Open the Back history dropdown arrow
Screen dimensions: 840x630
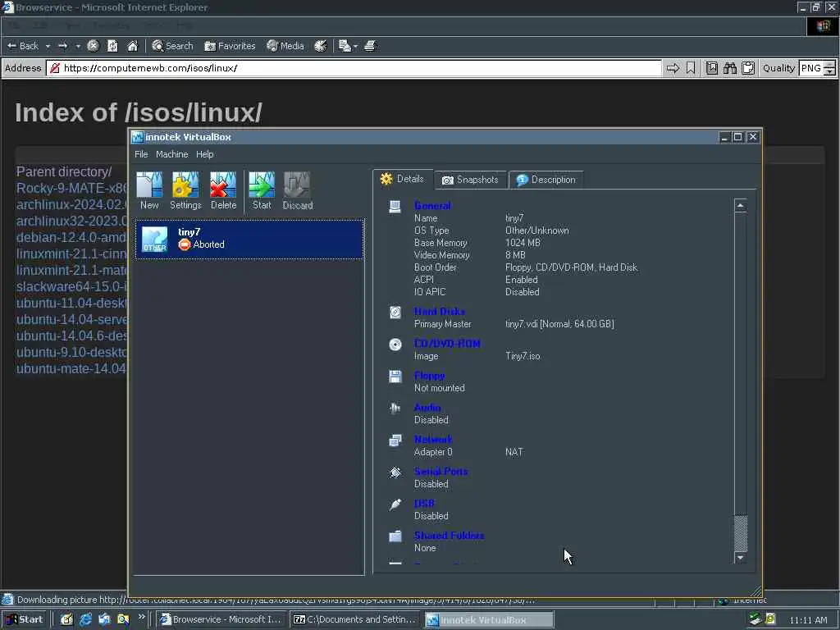point(48,46)
